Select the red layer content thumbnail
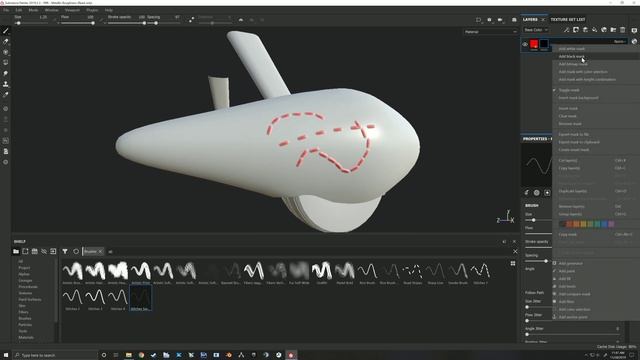Screen dimensions: 640x360 [534, 44]
